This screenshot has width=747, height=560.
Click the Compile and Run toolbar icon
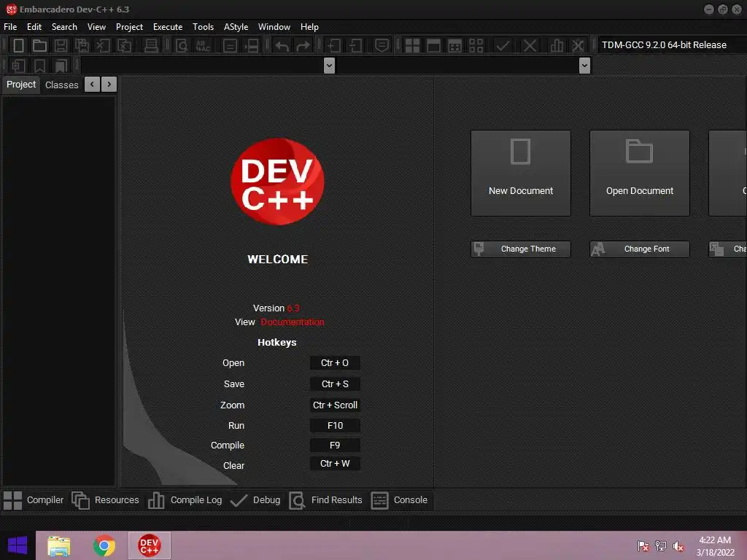(x=455, y=46)
